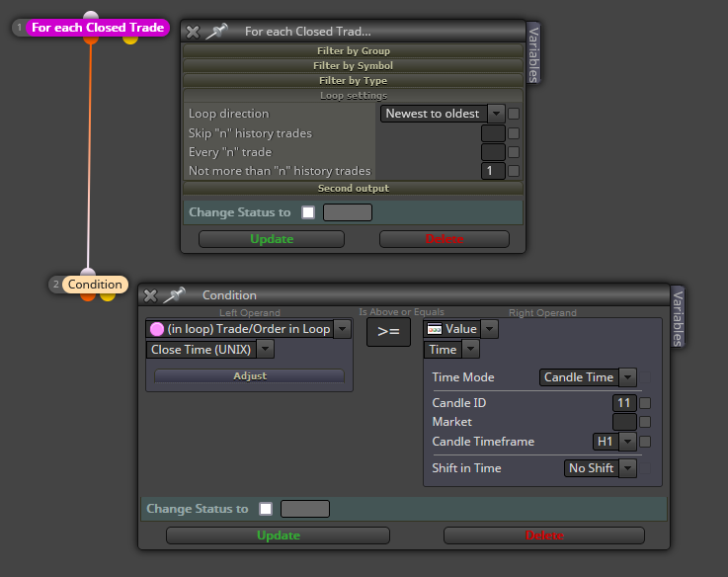Select the For each Closed Trade node
This screenshot has height=577, width=728.
point(98,28)
